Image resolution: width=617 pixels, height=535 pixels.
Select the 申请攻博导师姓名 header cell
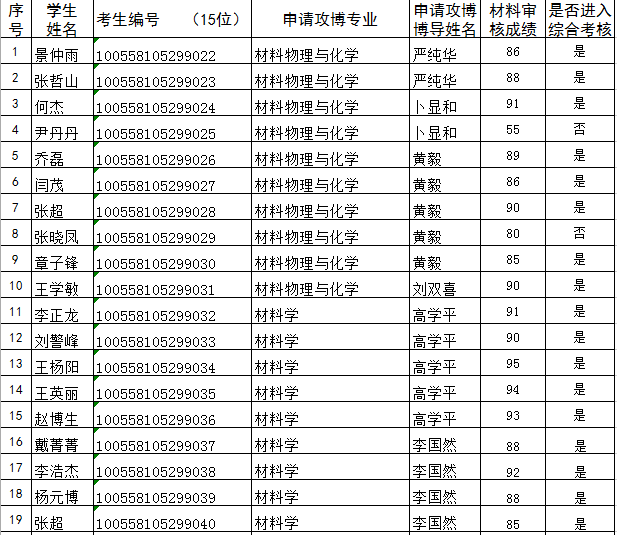(446, 19)
